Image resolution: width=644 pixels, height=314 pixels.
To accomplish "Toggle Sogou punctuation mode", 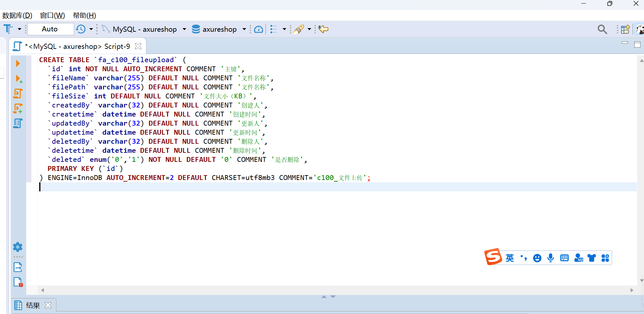I will [x=524, y=258].
